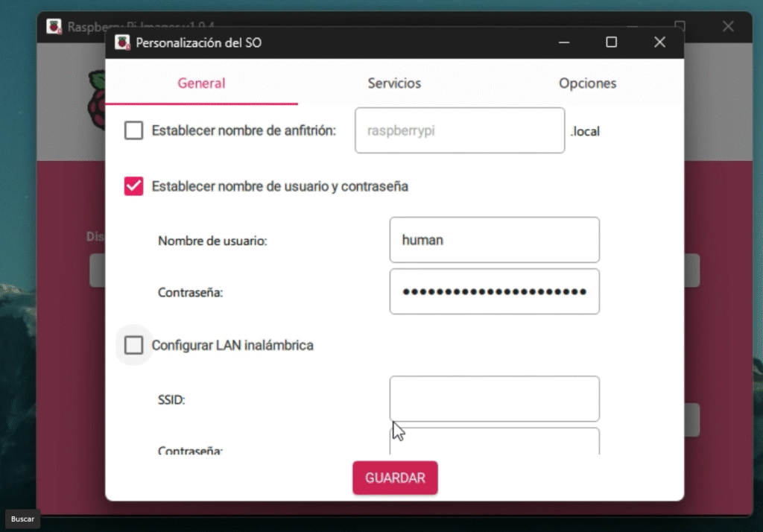Enable Establecer nombre de anfitrión checkbox

[x=133, y=130]
